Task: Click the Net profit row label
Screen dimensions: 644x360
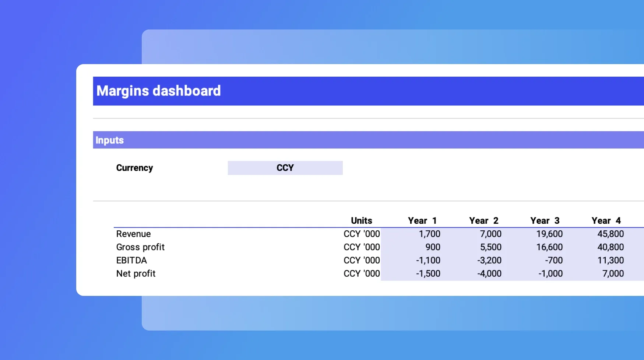Action: pos(136,274)
